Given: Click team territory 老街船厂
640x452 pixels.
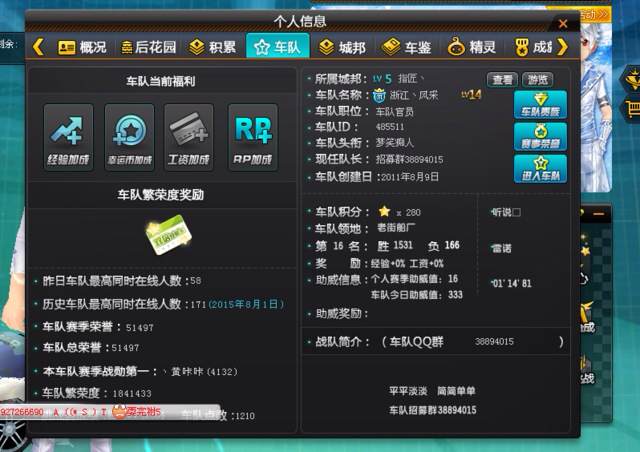Looking at the screenshot, I should [x=396, y=227].
